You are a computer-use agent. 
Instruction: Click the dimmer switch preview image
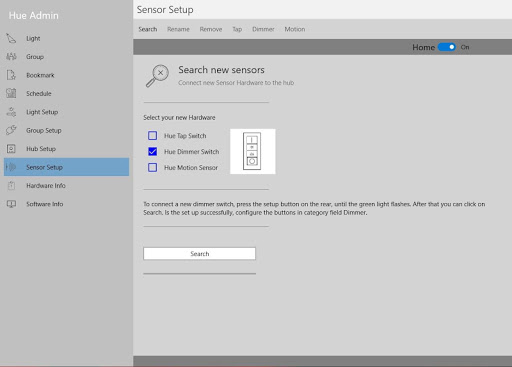pyautogui.click(x=253, y=151)
